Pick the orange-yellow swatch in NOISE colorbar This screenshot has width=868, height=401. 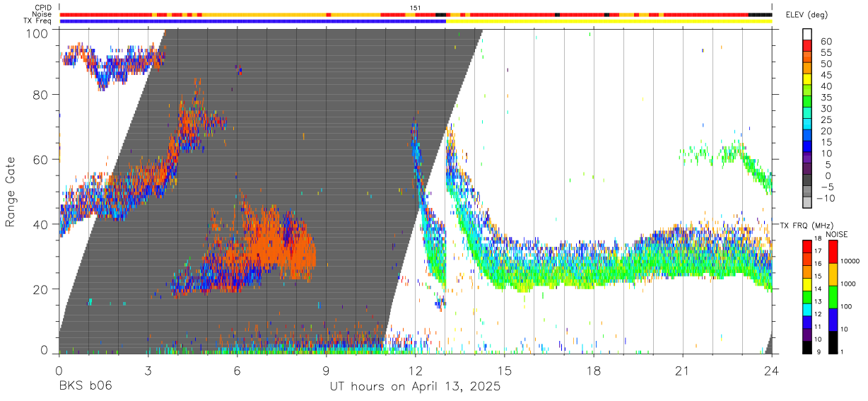point(832,274)
